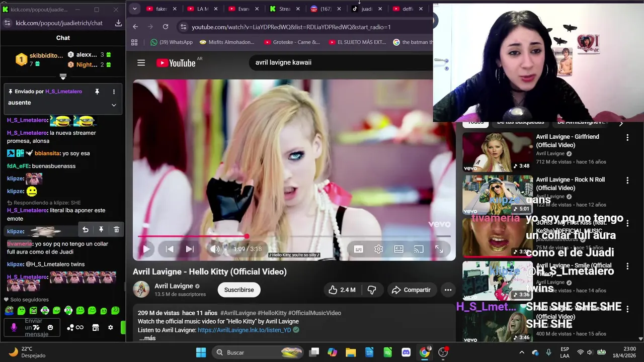Image resolution: width=644 pixels, height=362 pixels.
Task: Open more actions beside Compartir
Action: [x=448, y=290]
